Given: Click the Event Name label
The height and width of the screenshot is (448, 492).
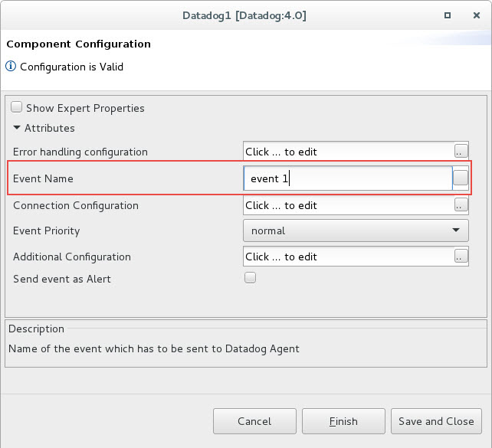Looking at the screenshot, I should (x=43, y=178).
